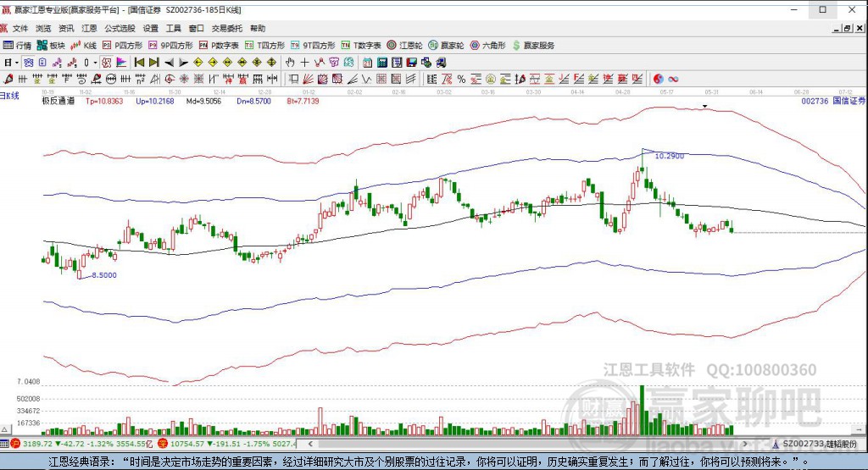
Task: Click the 板块 sector toolbar button
Action: click(x=51, y=46)
